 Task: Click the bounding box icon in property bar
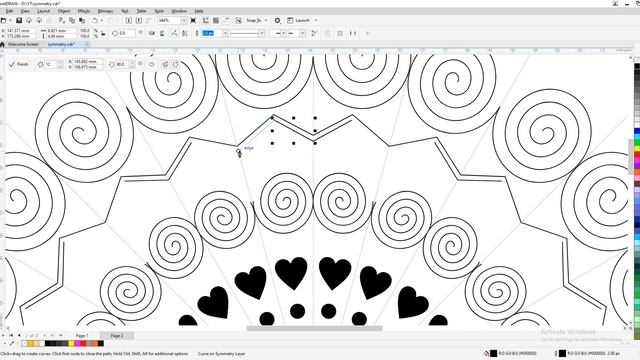(340, 33)
